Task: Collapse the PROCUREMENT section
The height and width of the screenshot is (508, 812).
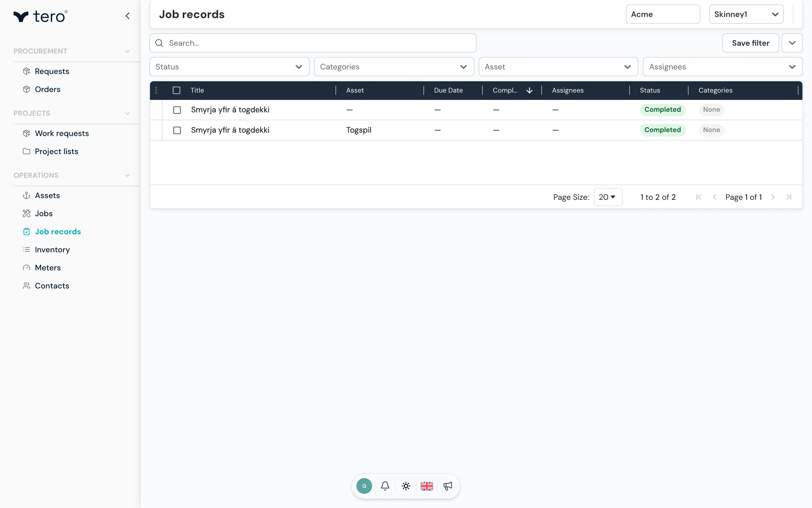Action: [127, 51]
